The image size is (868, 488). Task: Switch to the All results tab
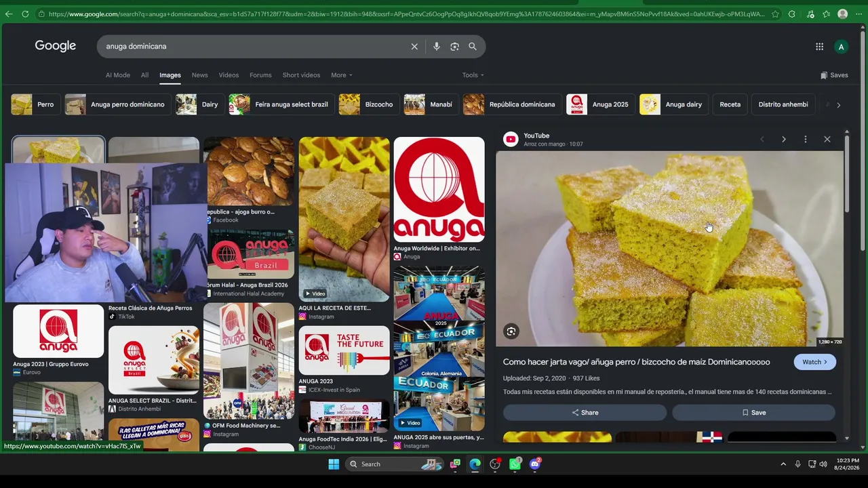[x=144, y=75]
